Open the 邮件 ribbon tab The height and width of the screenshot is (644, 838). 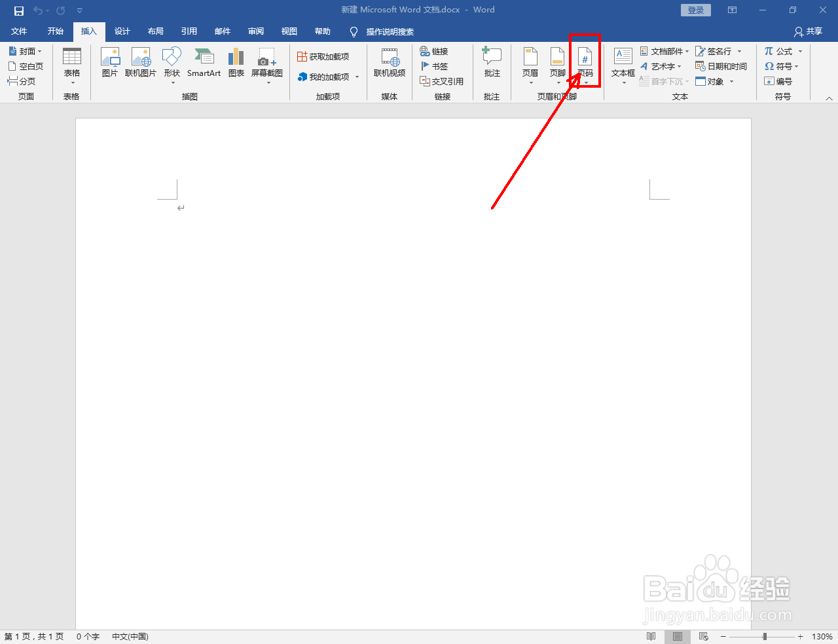pos(222,31)
